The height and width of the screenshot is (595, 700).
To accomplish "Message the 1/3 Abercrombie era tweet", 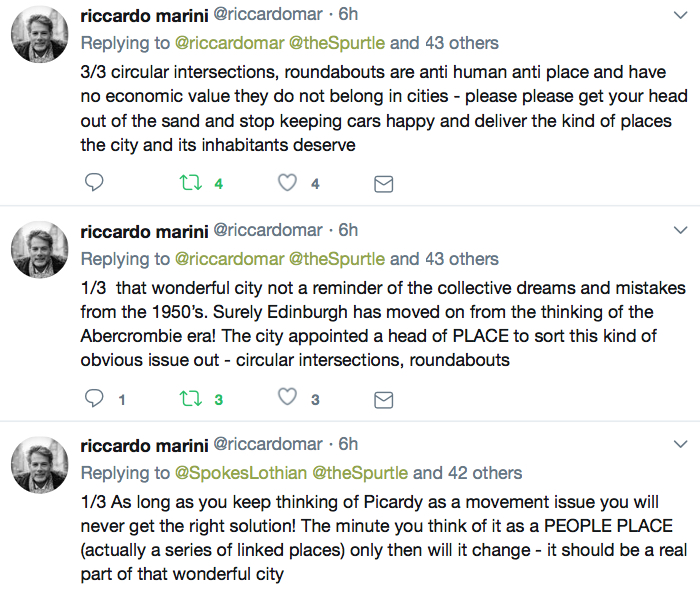I will tap(383, 400).
